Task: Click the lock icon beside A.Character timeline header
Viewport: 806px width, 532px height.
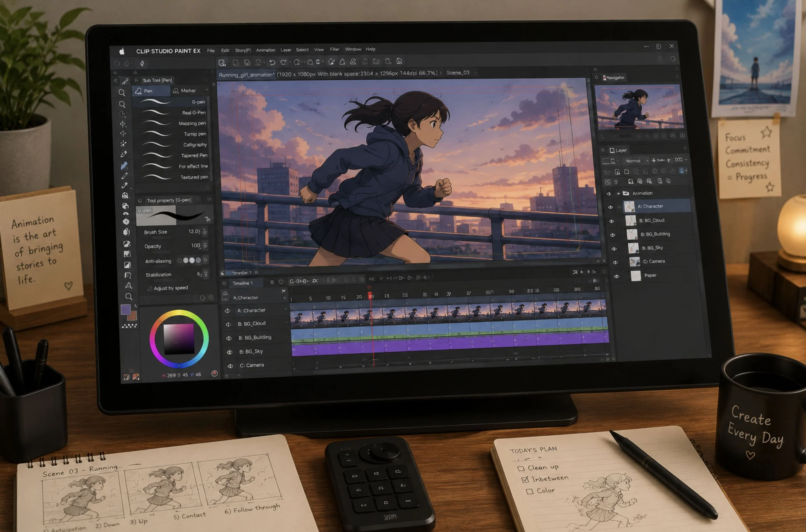Action: [x=225, y=297]
